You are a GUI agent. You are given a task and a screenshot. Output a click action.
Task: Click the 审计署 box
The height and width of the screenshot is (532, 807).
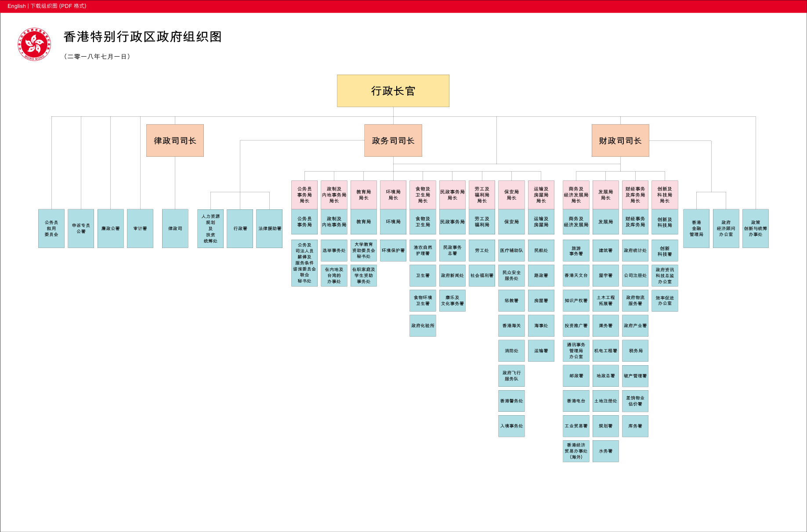point(140,228)
